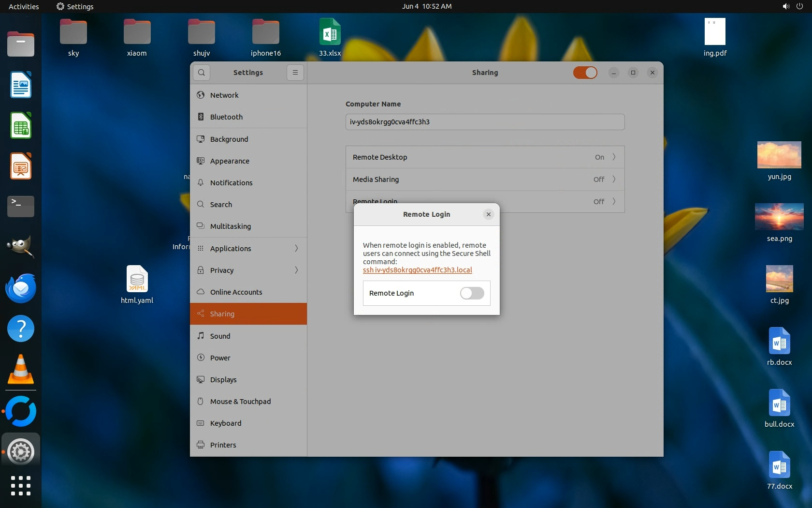
Task: Open Media Sharing options row
Action: pos(485,179)
